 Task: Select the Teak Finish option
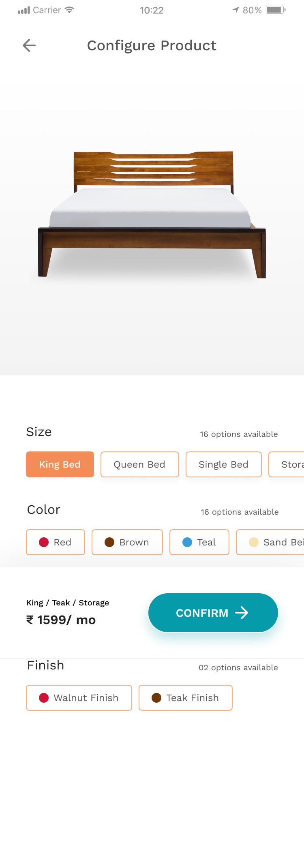(x=185, y=698)
